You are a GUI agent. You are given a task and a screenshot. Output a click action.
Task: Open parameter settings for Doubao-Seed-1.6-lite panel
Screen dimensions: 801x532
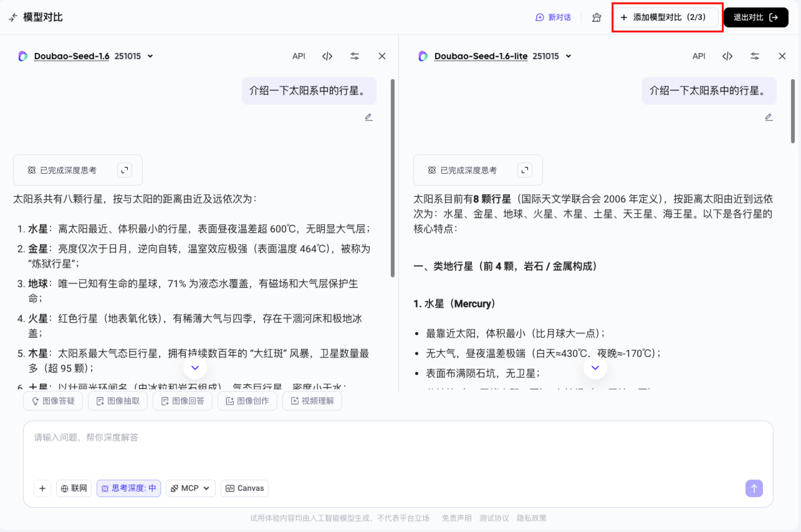tap(755, 56)
